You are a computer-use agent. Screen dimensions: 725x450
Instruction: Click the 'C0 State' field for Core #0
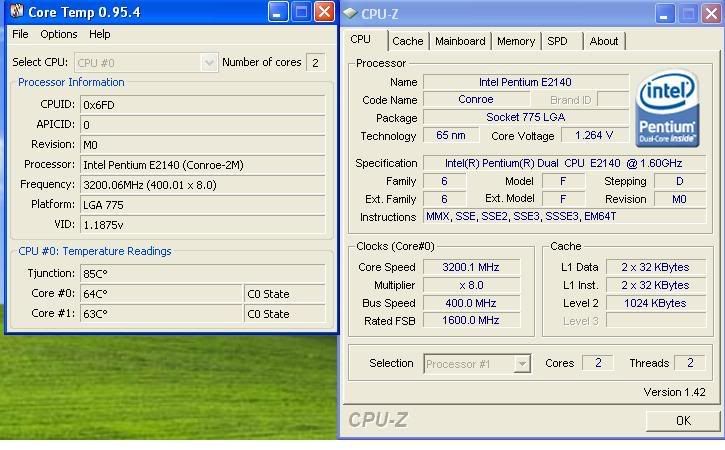[285, 294]
